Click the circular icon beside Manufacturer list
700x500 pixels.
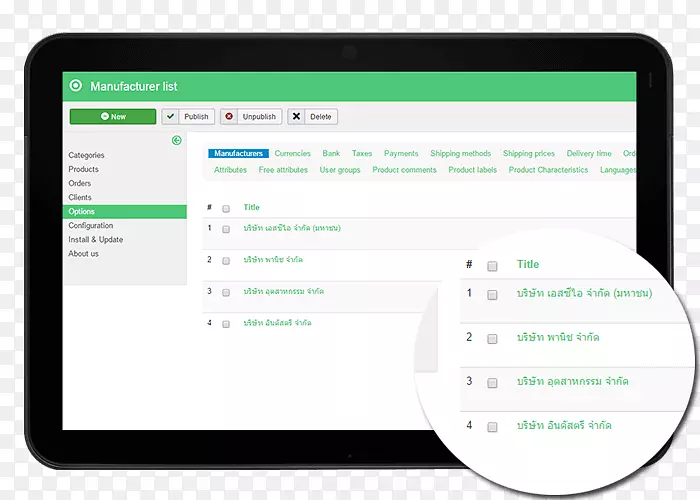click(x=76, y=86)
